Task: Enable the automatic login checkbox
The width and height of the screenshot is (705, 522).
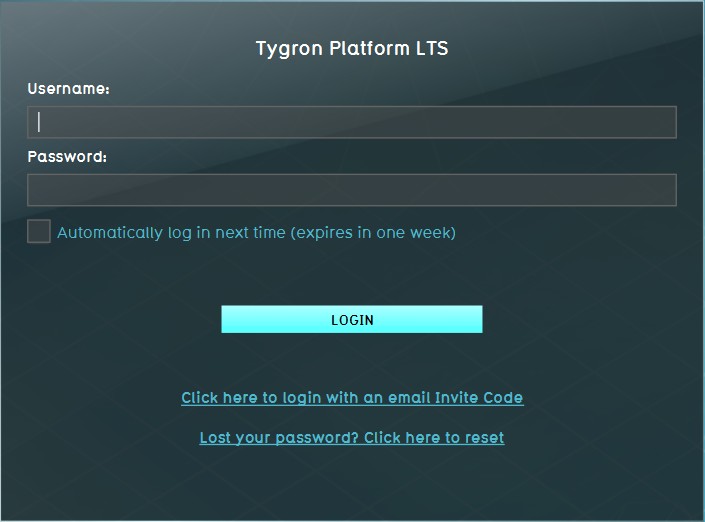Action: point(39,231)
